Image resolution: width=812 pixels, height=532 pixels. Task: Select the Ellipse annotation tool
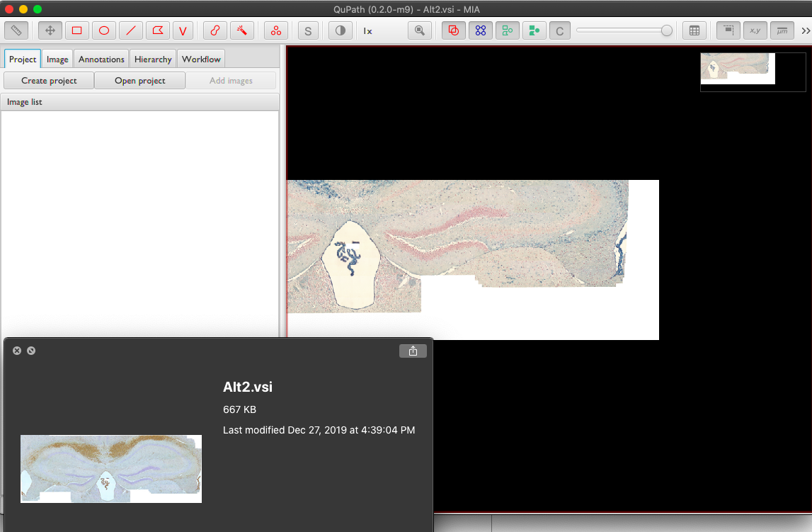(x=103, y=30)
